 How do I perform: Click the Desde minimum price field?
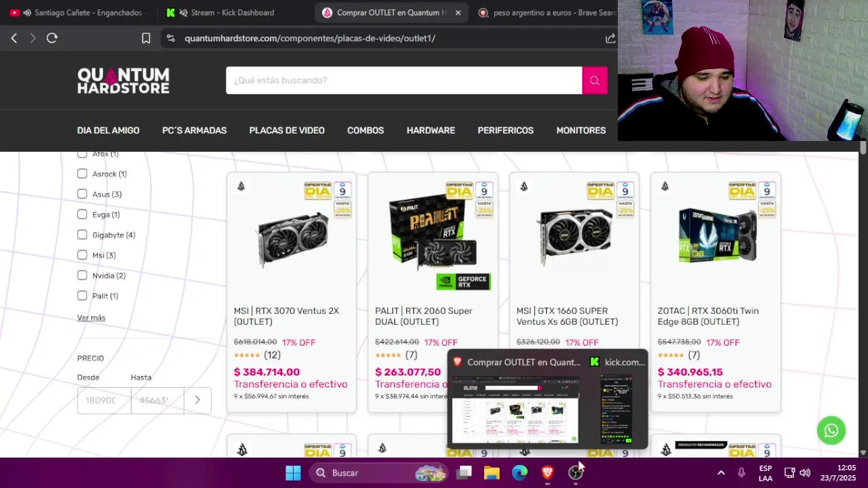[x=104, y=400]
